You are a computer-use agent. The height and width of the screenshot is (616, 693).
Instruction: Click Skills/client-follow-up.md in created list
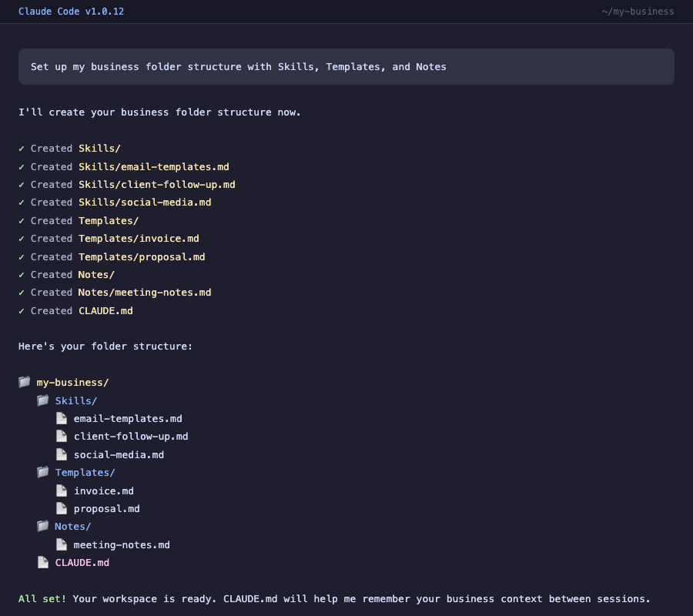click(157, 185)
